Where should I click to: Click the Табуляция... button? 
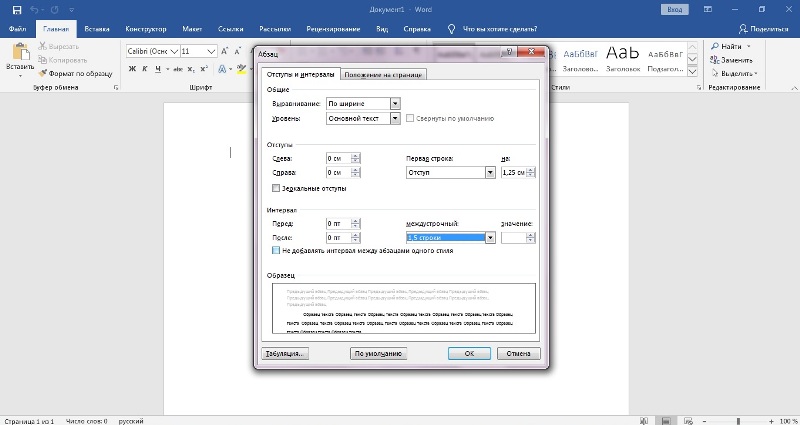pyautogui.click(x=285, y=353)
